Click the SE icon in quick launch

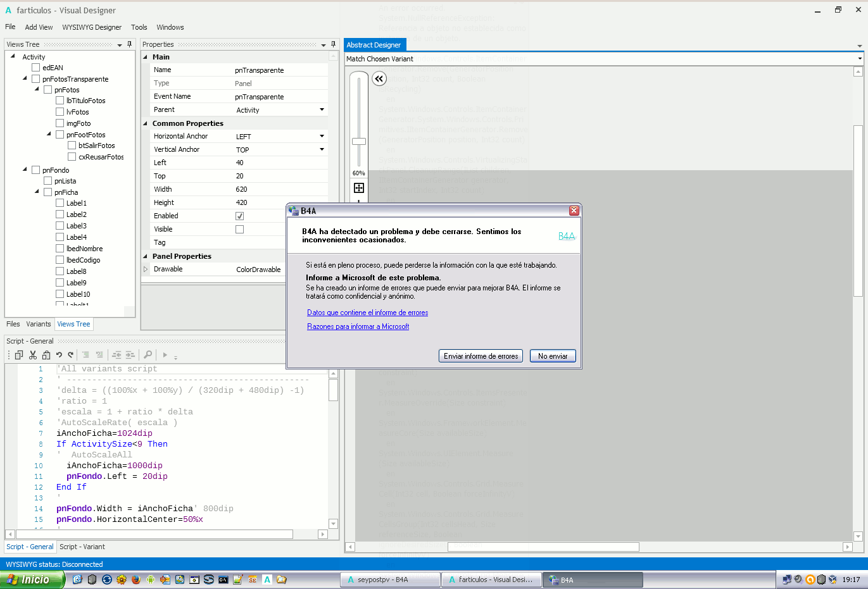click(253, 580)
